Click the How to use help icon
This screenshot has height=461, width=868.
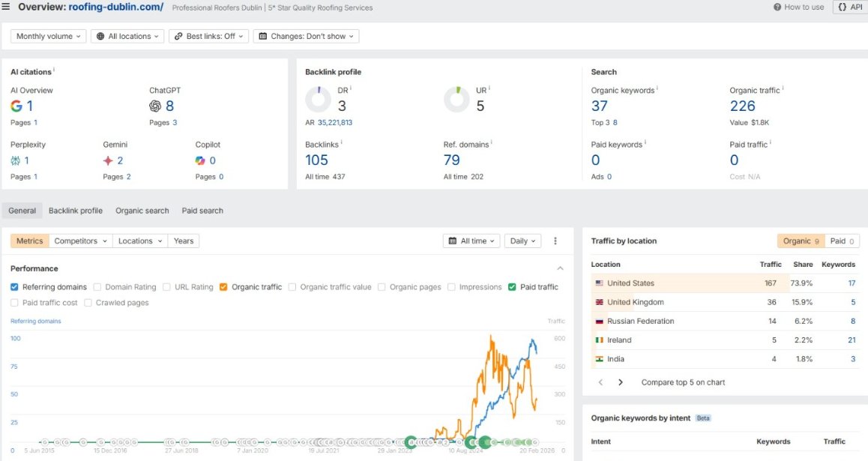tap(777, 7)
